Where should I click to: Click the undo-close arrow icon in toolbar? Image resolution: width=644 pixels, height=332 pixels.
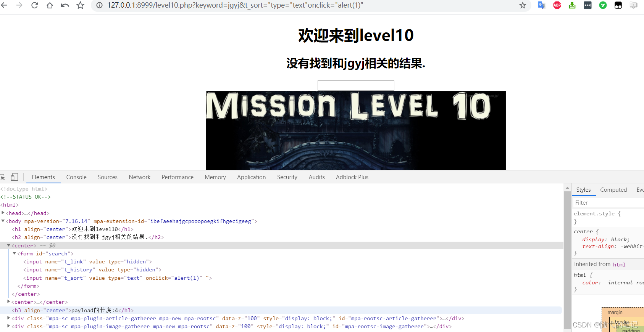click(65, 5)
